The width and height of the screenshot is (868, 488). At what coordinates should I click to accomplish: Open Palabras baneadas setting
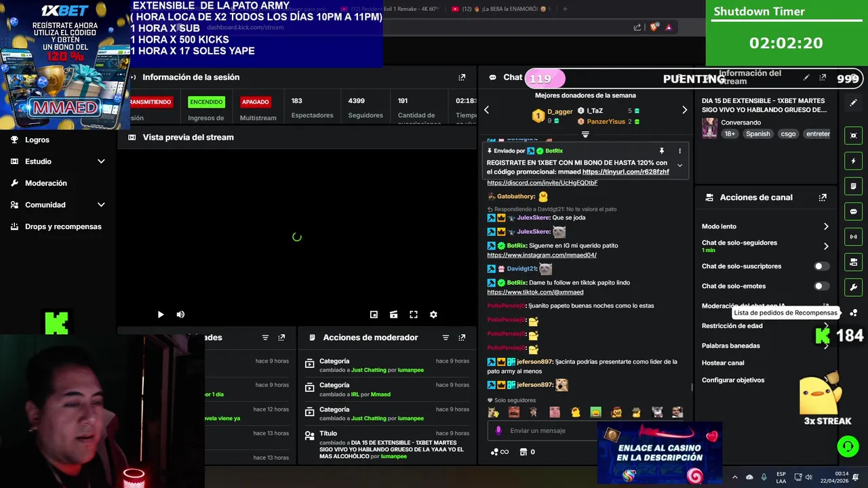click(x=765, y=346)
